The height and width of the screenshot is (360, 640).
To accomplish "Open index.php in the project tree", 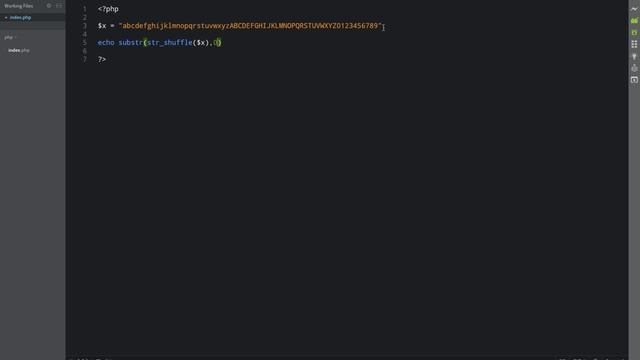I will pyautogui.click(x=19, y=50).
